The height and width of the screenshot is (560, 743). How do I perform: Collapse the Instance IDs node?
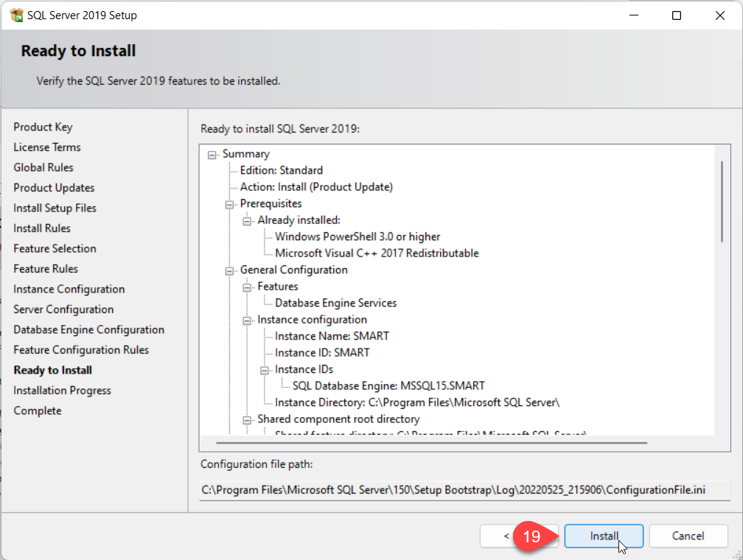click(x=265, y=371)
